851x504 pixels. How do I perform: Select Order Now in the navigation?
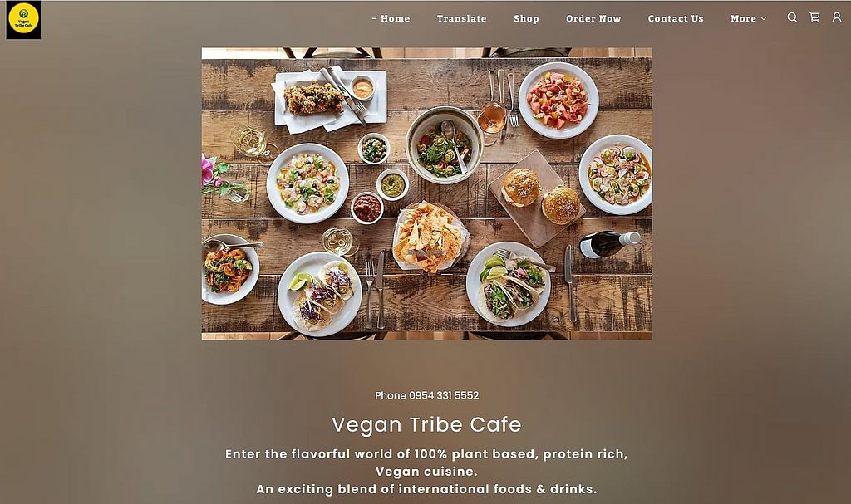(x=593, y=18)
